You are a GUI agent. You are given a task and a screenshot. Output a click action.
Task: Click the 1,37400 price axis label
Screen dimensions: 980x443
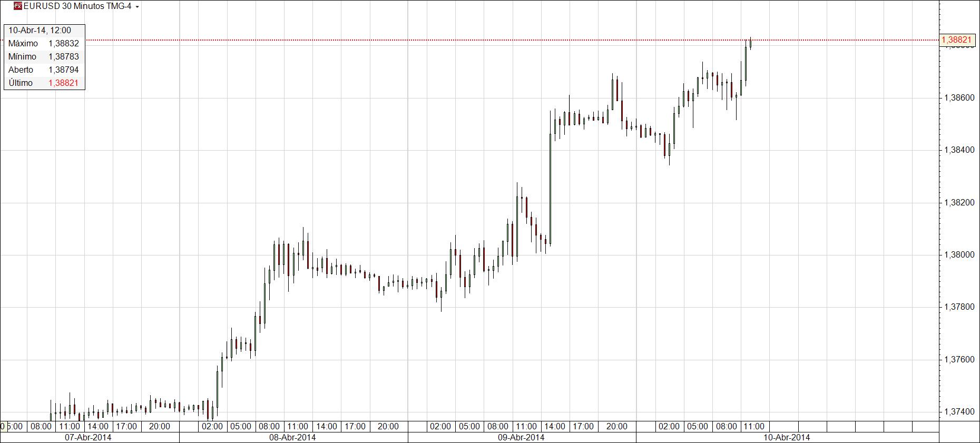tap(959, 412)
